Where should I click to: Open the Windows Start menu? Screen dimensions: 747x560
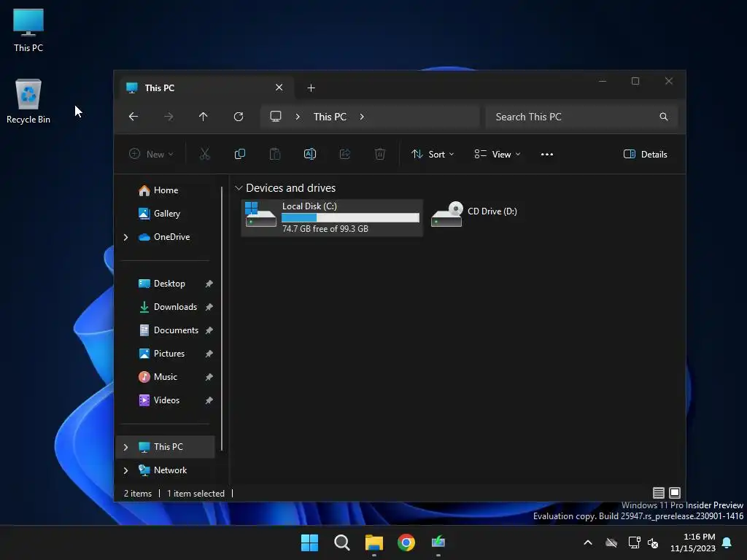[x=309, y=542]
